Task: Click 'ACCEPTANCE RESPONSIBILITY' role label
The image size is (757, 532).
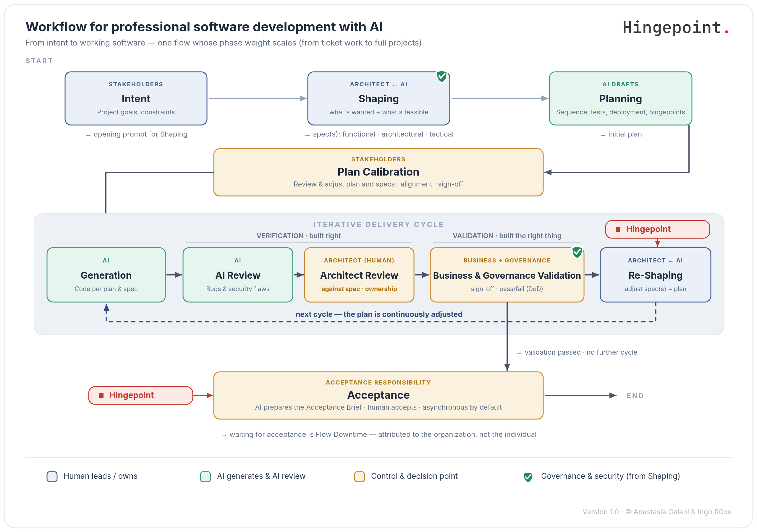Action: [378, 383]
